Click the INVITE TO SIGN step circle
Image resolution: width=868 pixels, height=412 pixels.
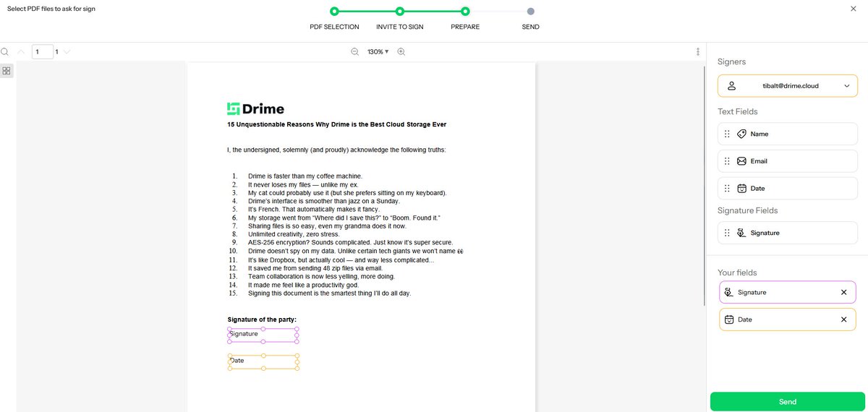(x=400, y=12)
